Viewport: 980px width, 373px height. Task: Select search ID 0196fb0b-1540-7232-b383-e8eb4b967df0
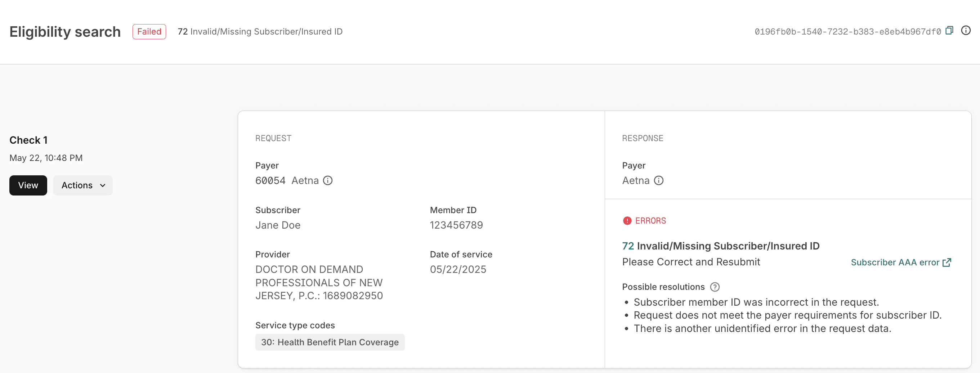pyautogui.click(x=847, y=32)
